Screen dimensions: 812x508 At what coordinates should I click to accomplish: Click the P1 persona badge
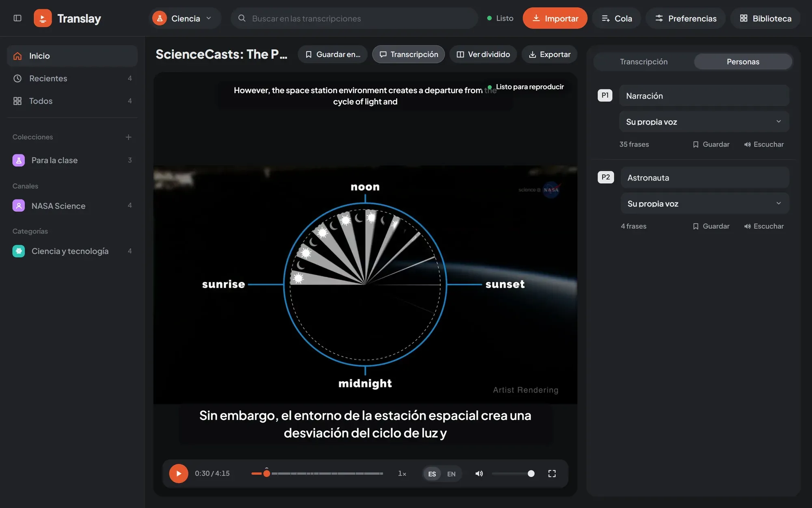pos(605,96)
